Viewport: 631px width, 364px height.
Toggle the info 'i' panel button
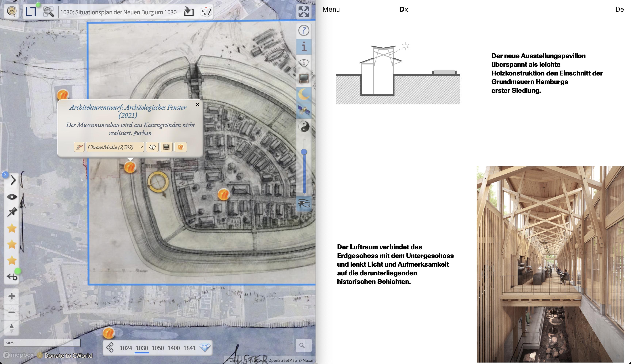(x=304, y=47)
